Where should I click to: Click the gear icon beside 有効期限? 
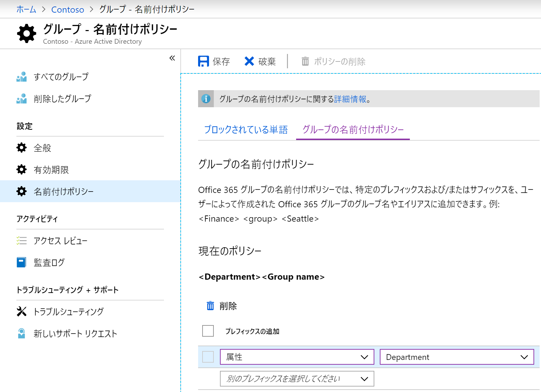pos(22,170)
